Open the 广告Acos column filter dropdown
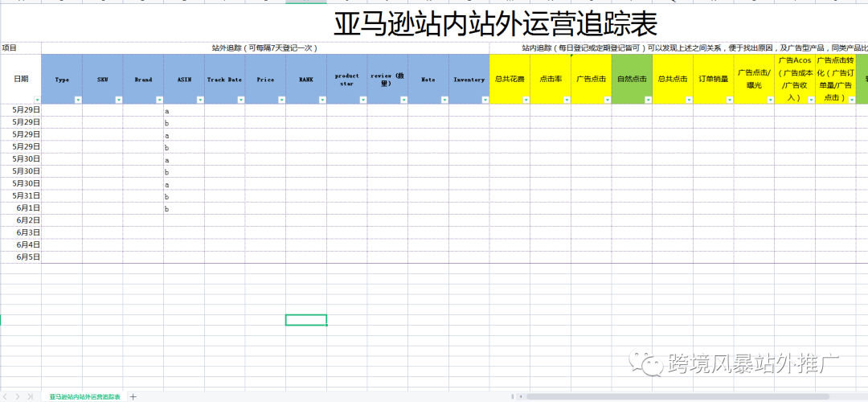868x402 pixels. pyautogui.click(x=811, y=100)
